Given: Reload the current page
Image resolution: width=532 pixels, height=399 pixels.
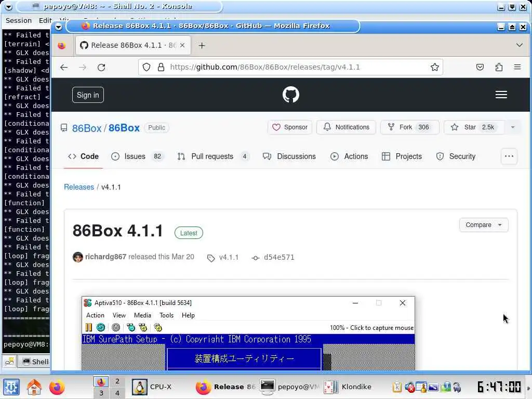Looking at the screenshot, I should [101, 67].
